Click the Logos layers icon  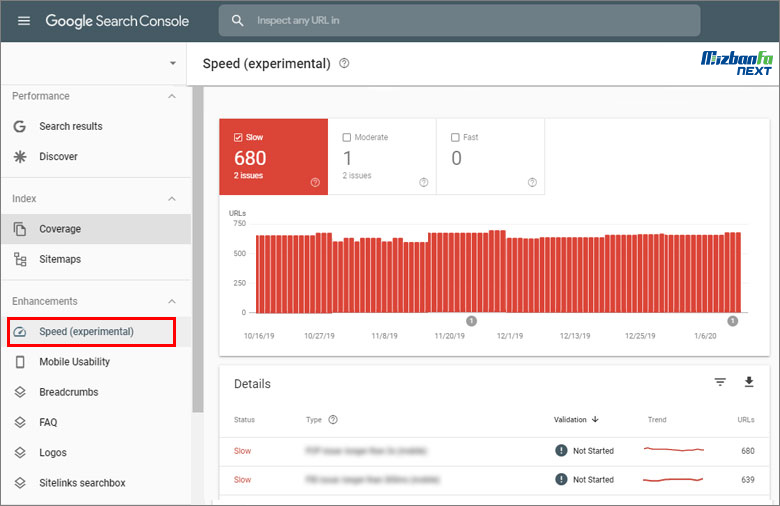click(20, 453)
